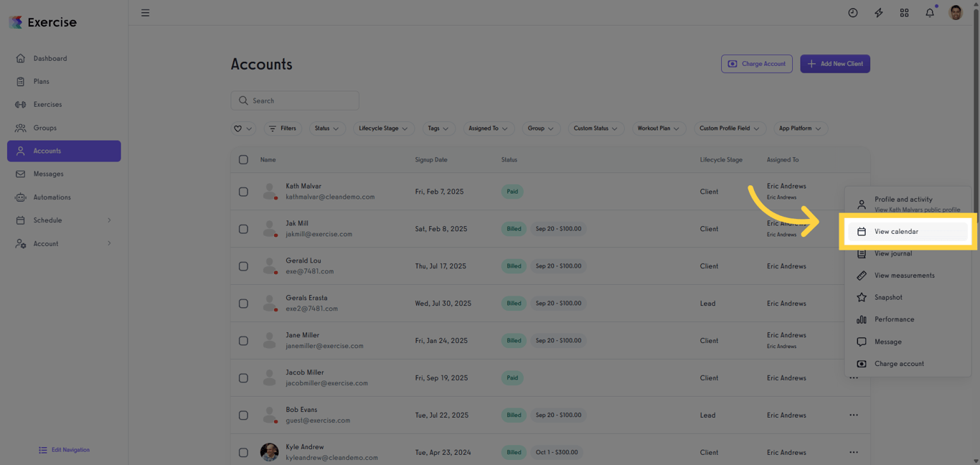The height and width of the screenshot is (465, 980).
Task: Open the Dashboard from the sidebar
Action: (50, 58)
